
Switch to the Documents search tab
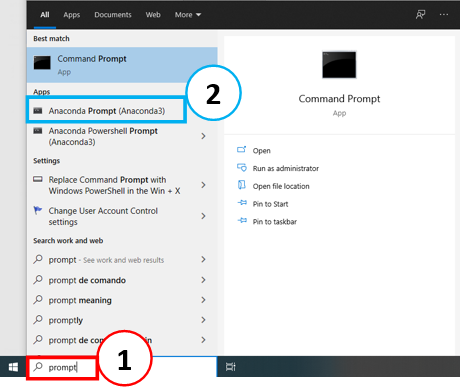pyautogui.click(x=113, y=15)
